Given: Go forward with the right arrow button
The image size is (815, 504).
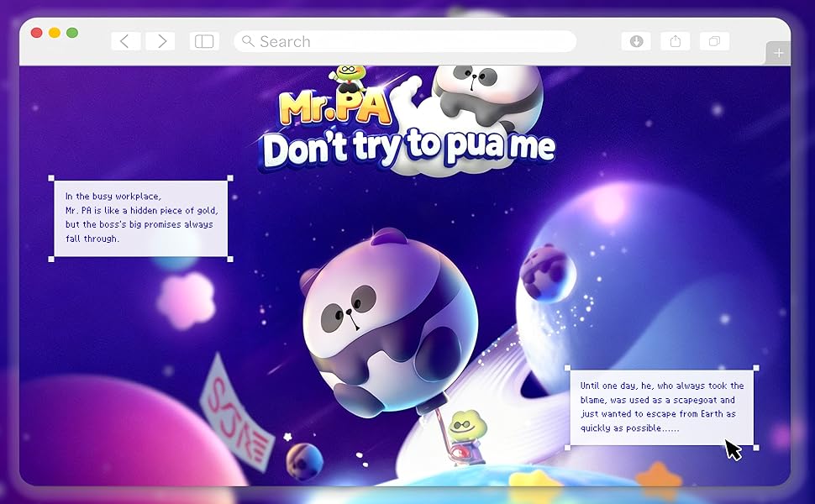Looking at the screenshot, I should tap(160, 41).
